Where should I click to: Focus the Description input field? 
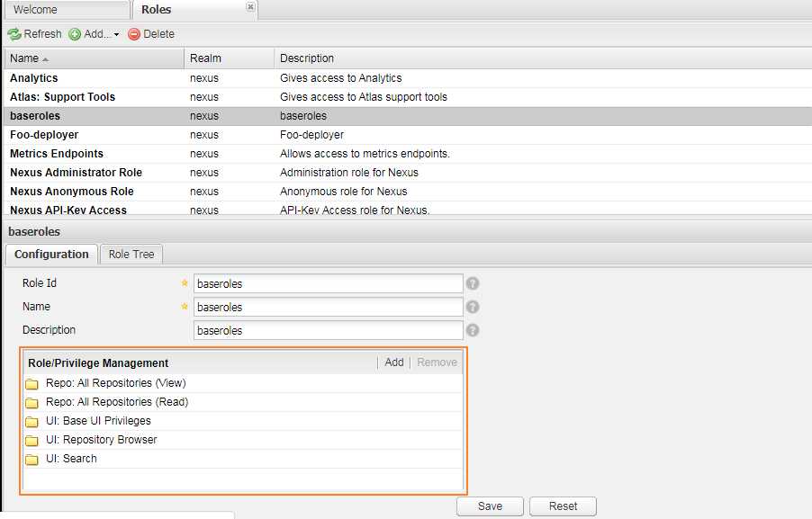pos(329,330)
